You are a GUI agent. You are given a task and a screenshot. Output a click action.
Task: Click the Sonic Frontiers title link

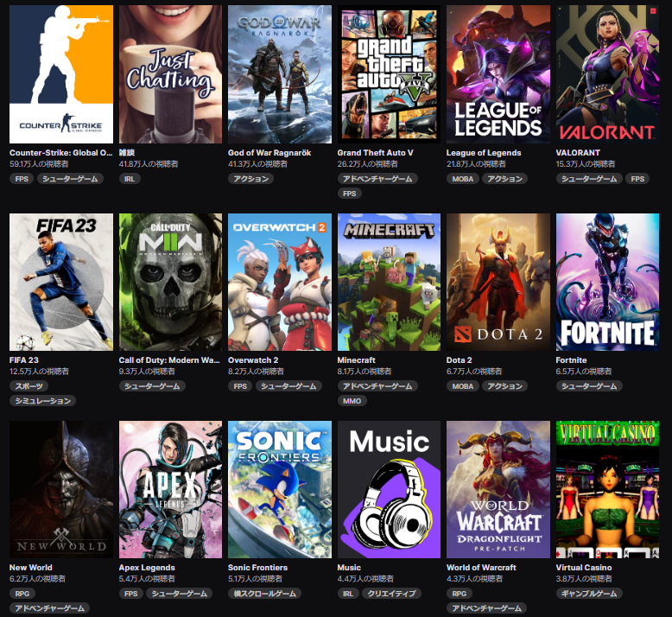coord(257,568)
